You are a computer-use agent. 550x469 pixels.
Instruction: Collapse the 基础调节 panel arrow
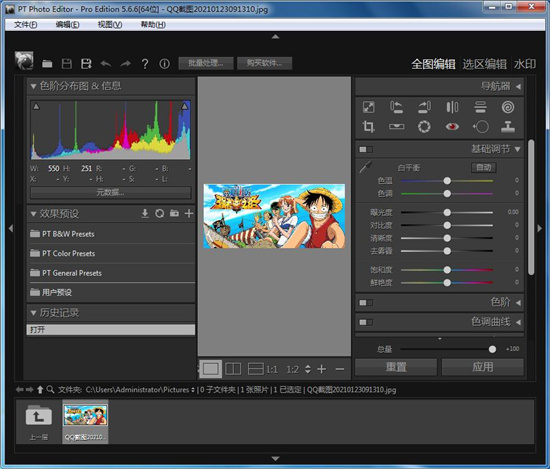[x=518, y=149]
